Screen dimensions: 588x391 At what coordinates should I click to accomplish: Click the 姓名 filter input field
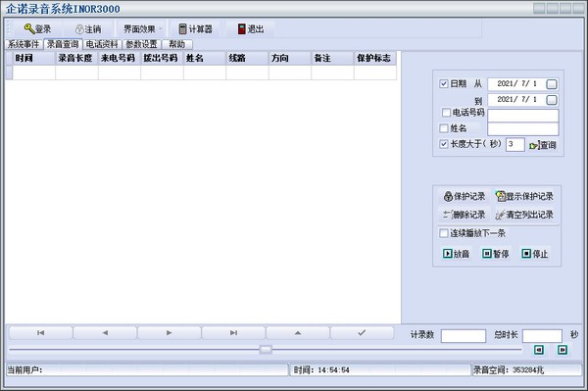523,129
